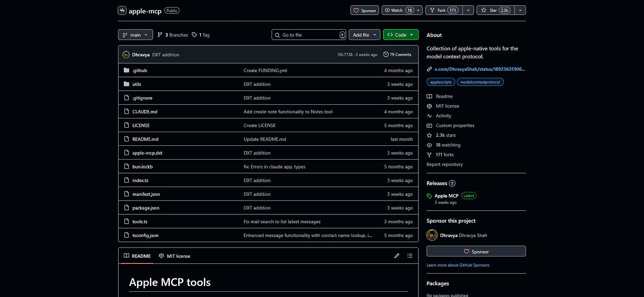Click the link icon beside x.com URL
Screen dimensions: 644x297
(429, 69)
